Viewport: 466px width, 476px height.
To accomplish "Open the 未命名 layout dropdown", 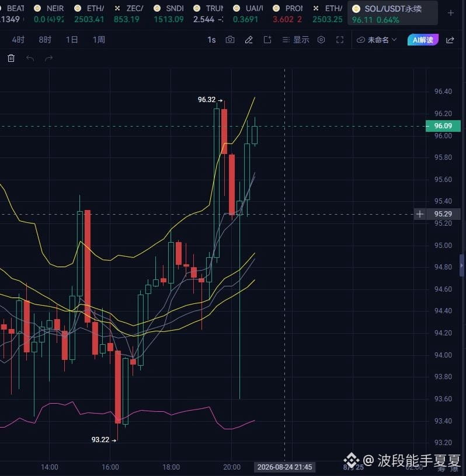I will 377,40.
